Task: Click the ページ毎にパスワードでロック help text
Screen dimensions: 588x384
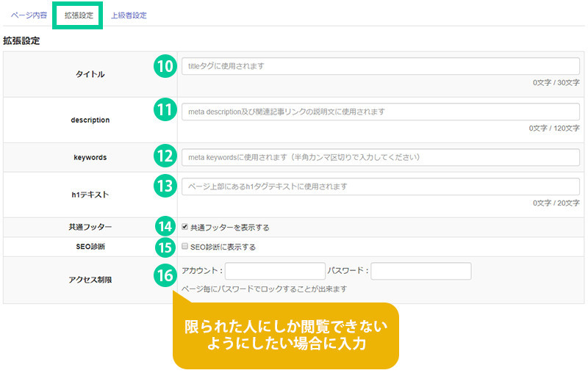Action: click(x=264, y=289)
